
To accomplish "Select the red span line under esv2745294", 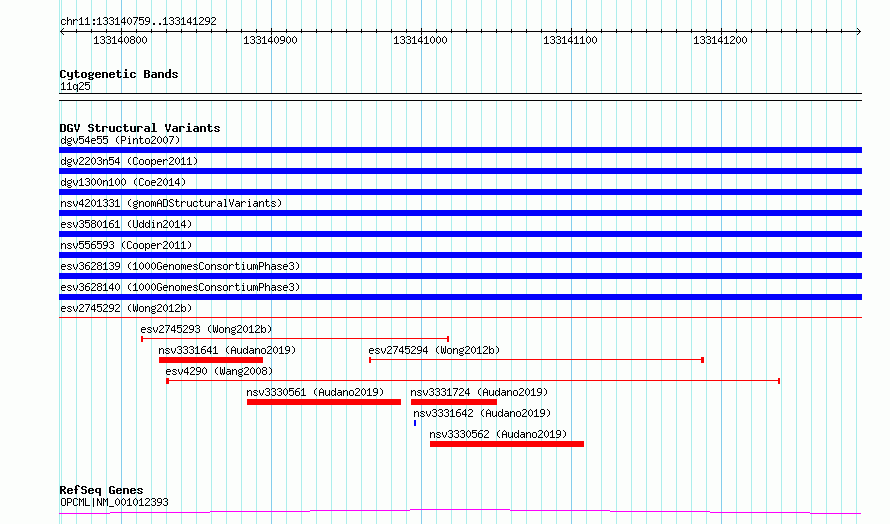I will (x=536, y=360).
